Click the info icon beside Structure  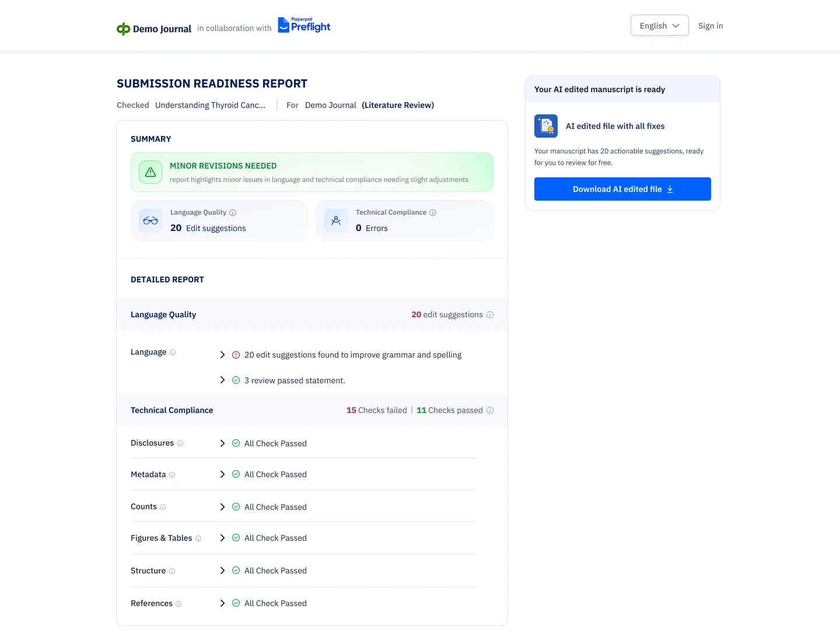(x=172, y=571)
